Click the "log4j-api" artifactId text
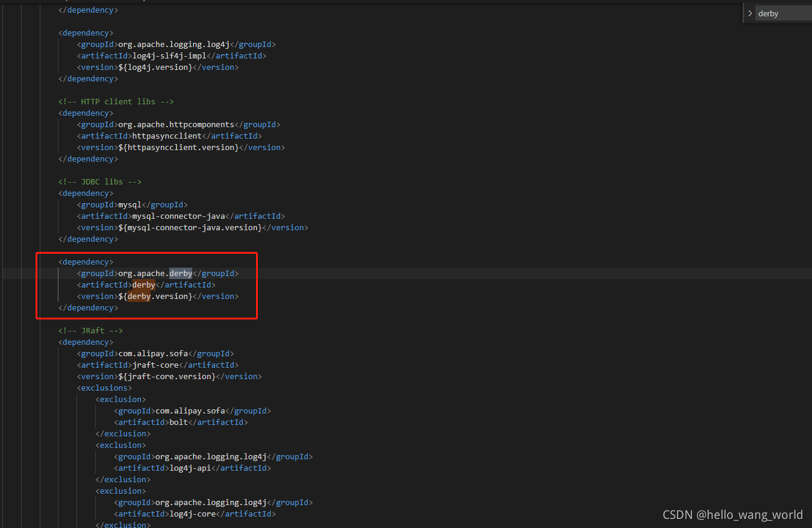Viewport: 812px width, 528px height. click(190, 468)
